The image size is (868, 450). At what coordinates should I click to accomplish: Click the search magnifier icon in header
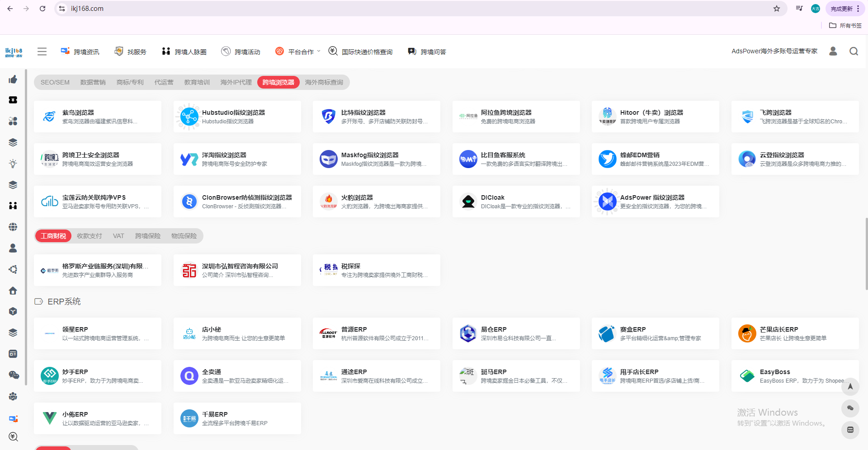point(854,52)
